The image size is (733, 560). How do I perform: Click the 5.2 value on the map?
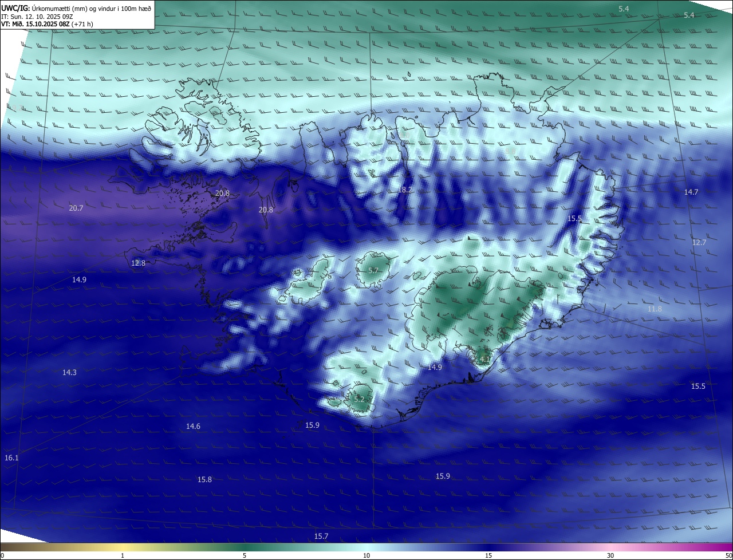359,399
